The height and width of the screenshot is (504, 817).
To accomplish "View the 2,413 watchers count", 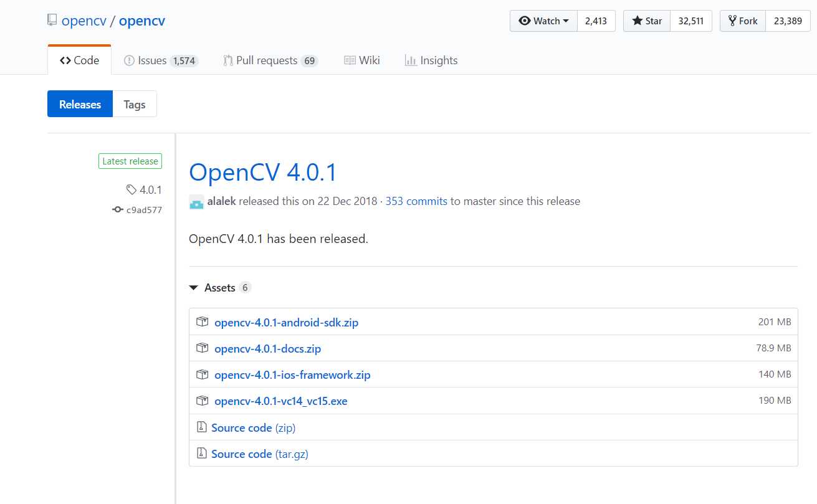I will [x=596, y=21].
